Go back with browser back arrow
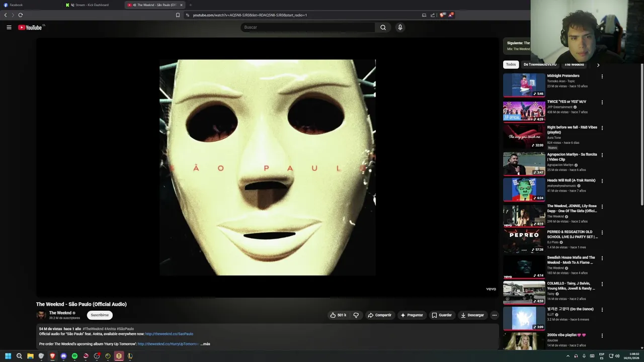 (6, 15)
